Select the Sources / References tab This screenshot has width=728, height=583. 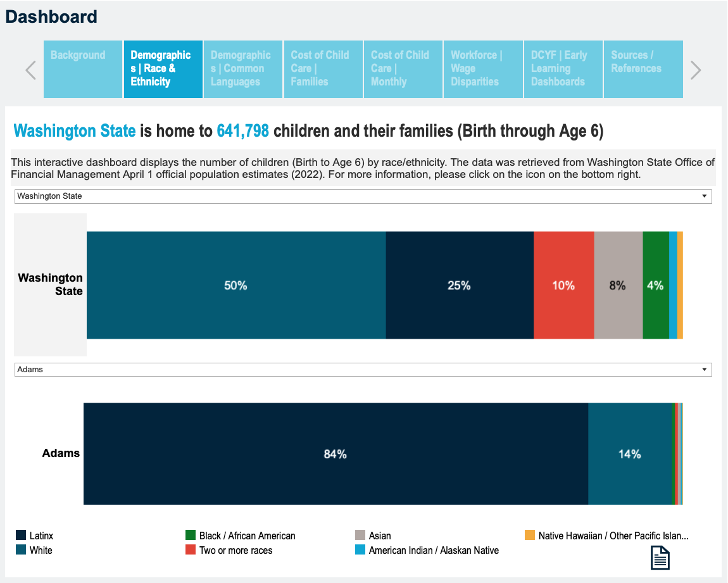(x=643, y=69)
